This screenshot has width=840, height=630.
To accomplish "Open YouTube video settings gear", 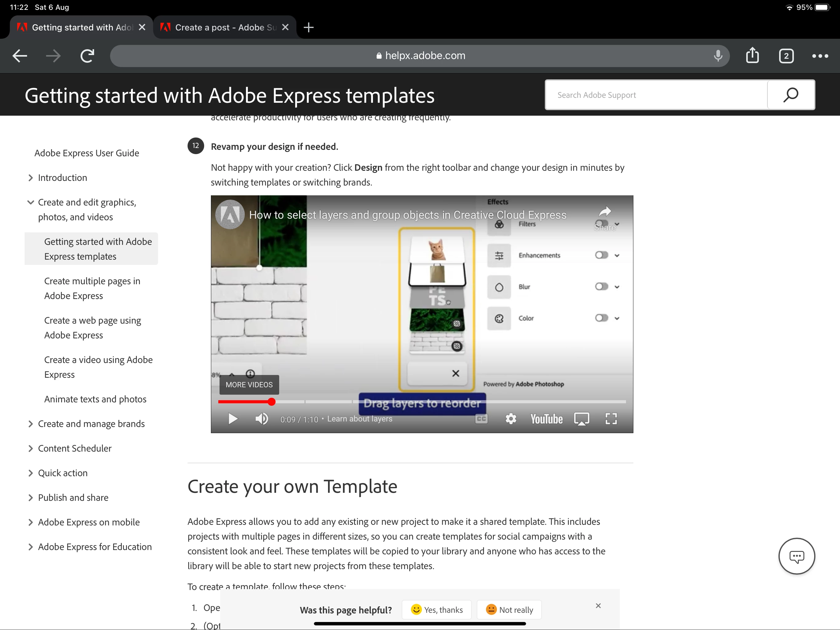I will click(x=511, y=419).
